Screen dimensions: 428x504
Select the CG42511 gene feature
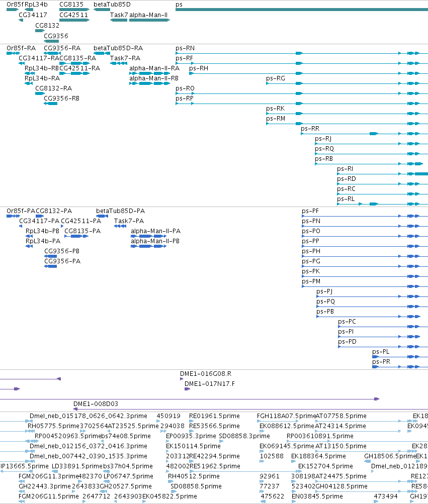[x=74, y=20]
